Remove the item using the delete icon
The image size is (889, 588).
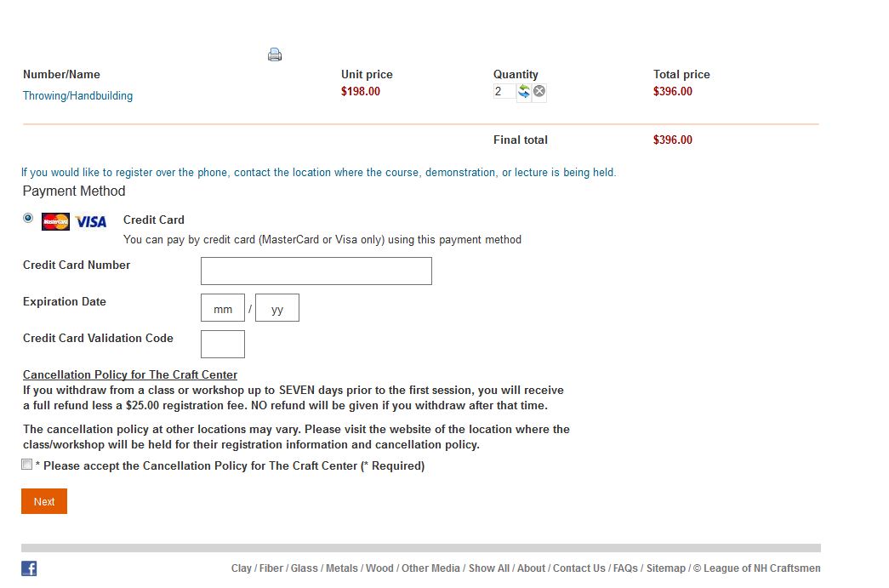pos(539,91)
